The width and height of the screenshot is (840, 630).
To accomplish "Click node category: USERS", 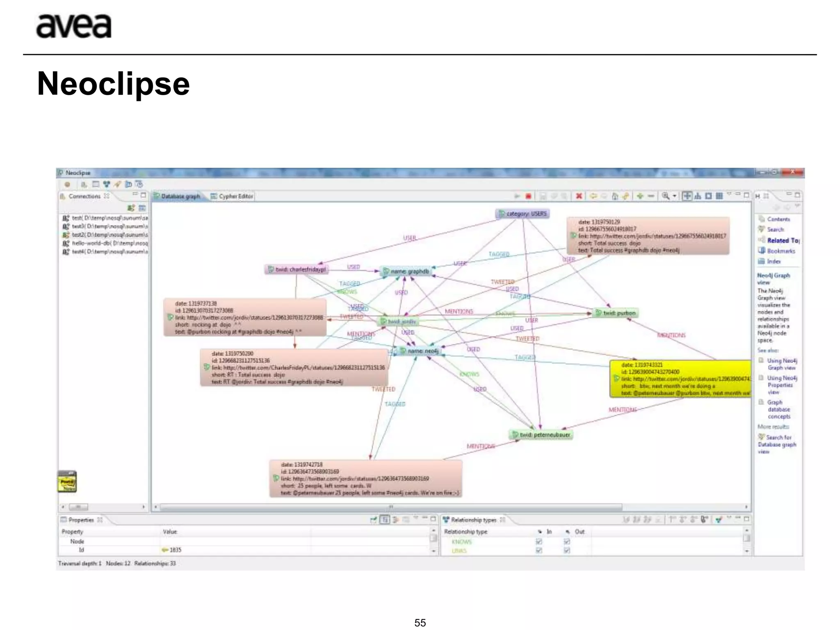I will pyautogui.click(x=523, y=214).
